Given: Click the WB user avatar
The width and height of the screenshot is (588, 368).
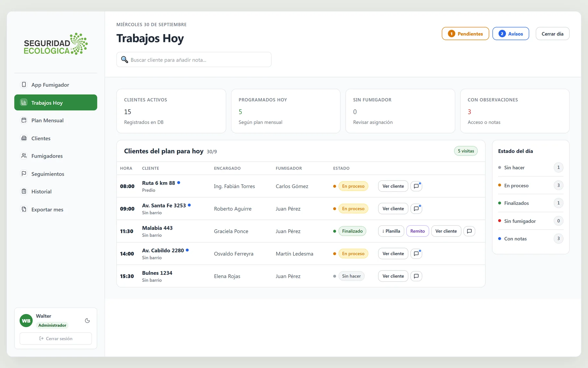Looking at the screenshot, I should pyautogui.click(x=26, y=321).
